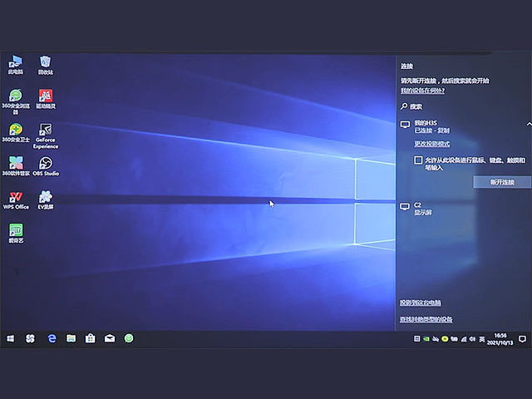Image resolution: width=532 pixels, height=399 pixels.
Task: Open the Windows Start menu
Action: pos(11,338)
